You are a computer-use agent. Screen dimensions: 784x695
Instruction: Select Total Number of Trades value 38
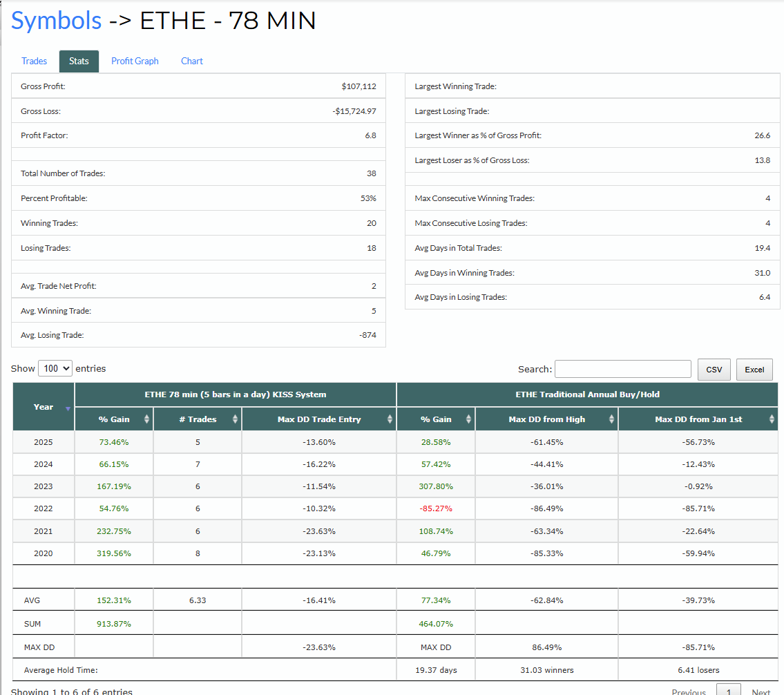pyautogui.click(x=372, y=173)
